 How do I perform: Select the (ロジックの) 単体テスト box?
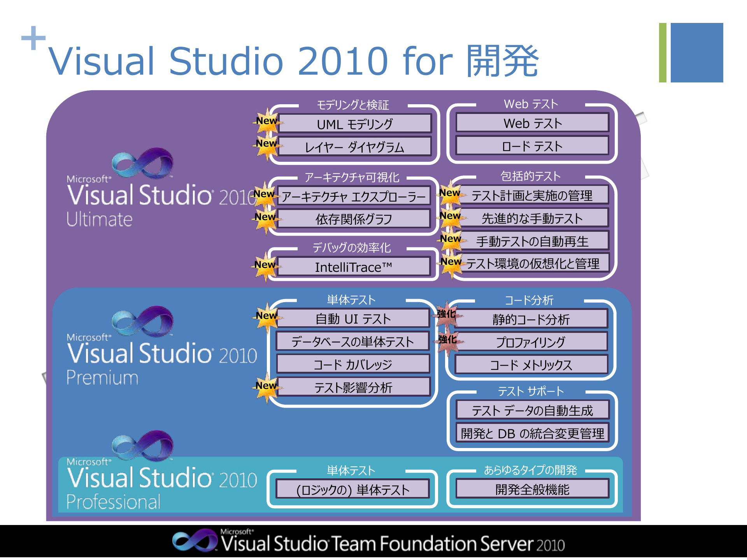coord(353,489)
